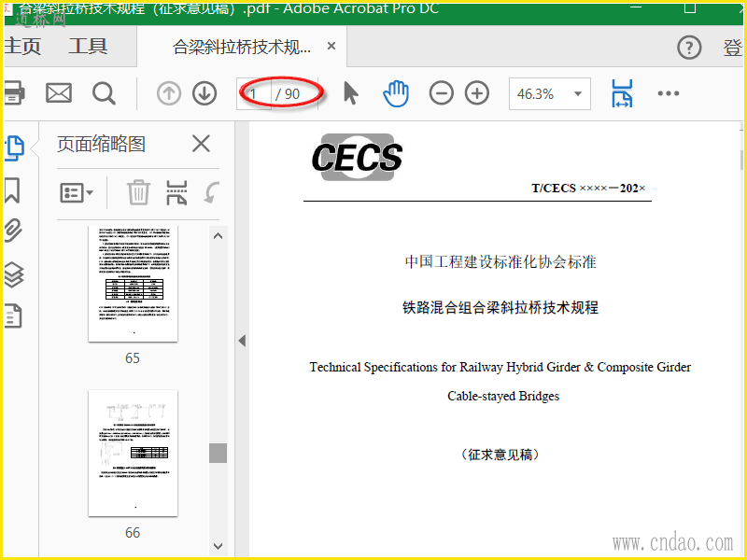The height and width of the screenshot is (560, 747).
Task: Open the Find text magnifier tool
Action: [x=104, y=93]
